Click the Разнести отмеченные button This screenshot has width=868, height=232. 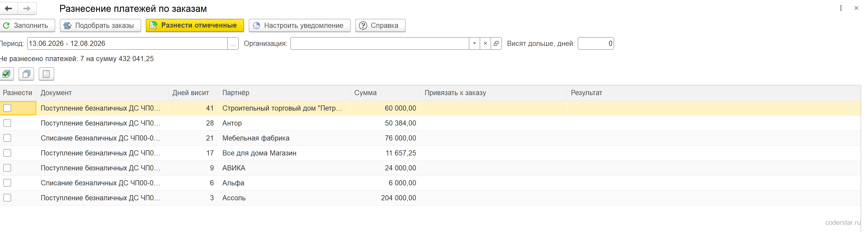coord(195,26)
